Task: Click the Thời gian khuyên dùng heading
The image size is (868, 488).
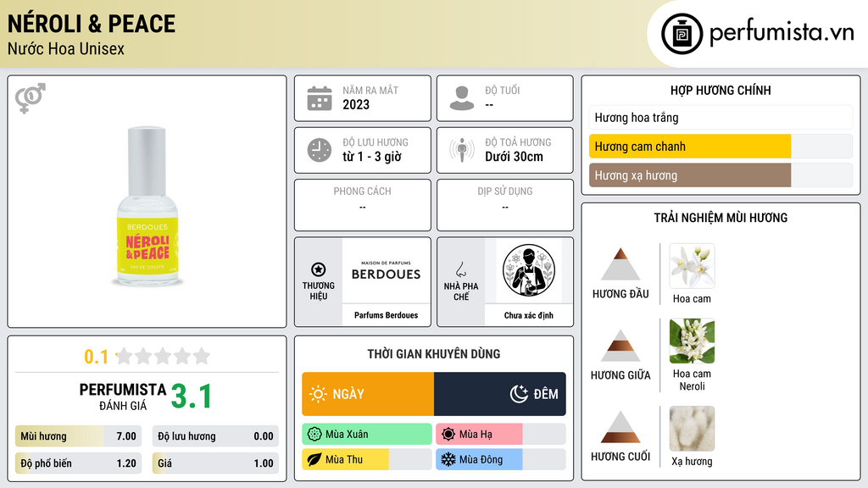Action: [434, 354]
